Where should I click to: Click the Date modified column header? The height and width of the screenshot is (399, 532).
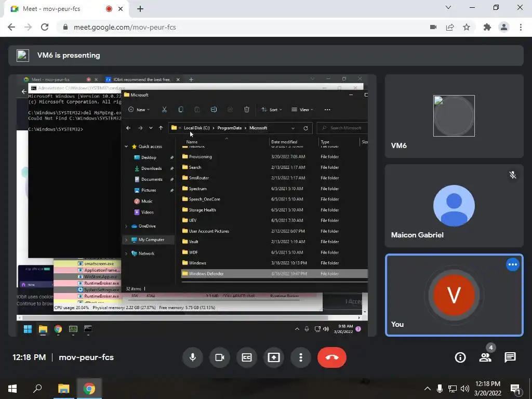tap(284, 142)
